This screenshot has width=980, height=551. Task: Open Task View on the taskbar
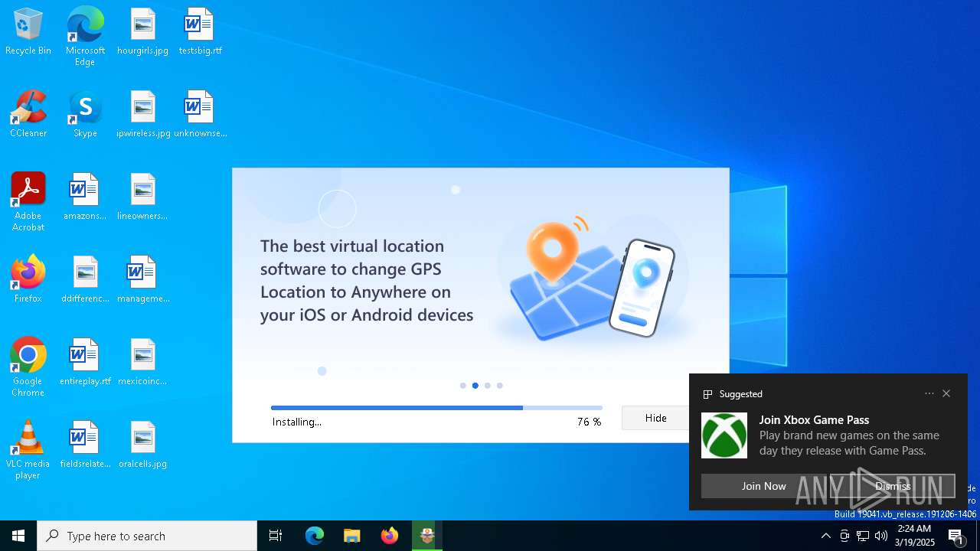pos(276,536)
